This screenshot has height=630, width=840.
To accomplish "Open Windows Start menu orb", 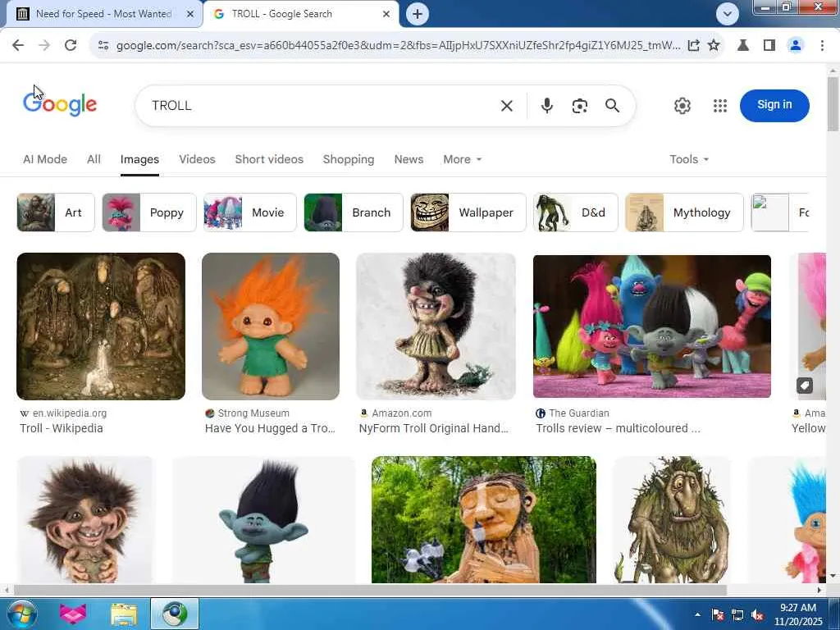I will click(x=21, y=614).
